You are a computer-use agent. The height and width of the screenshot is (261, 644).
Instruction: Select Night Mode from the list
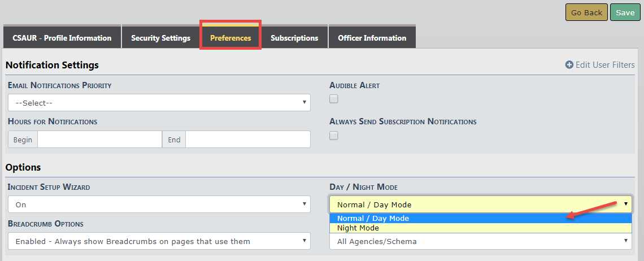coord(358,228)
